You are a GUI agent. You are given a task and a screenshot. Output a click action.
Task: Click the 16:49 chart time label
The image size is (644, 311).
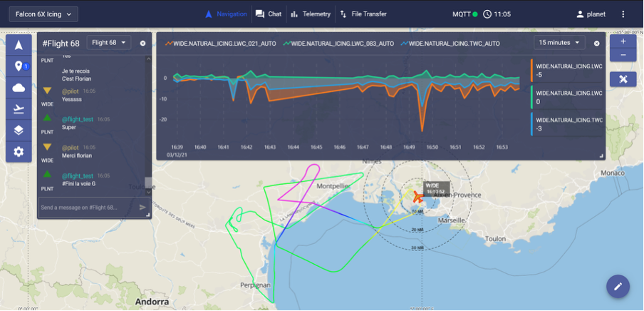tap(409, 147)
